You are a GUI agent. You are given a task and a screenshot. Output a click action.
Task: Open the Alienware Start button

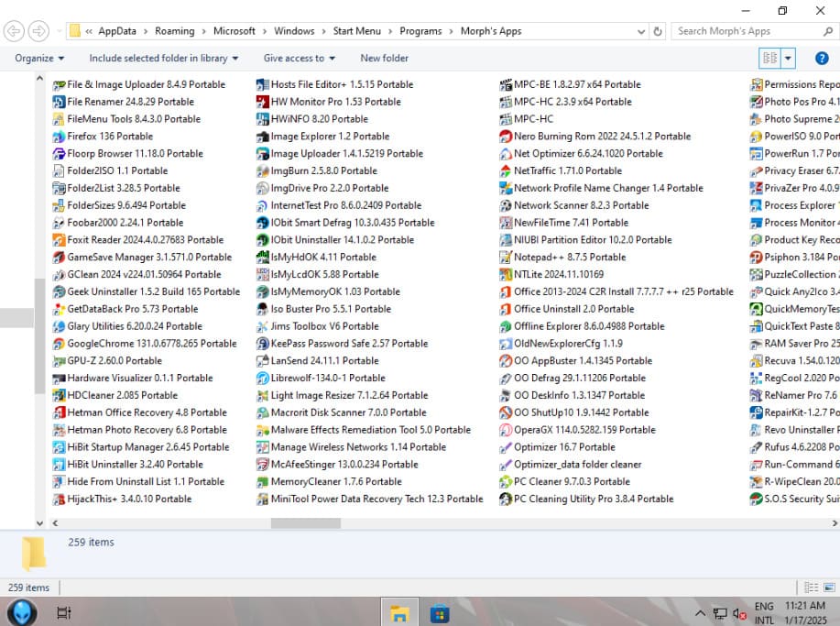[x=23, y=612]
